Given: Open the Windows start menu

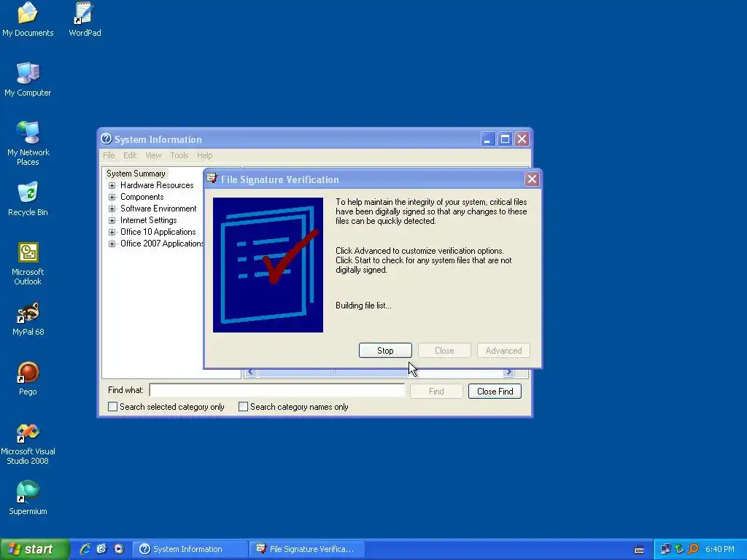Looking at the screenshot, I should 34,549.
